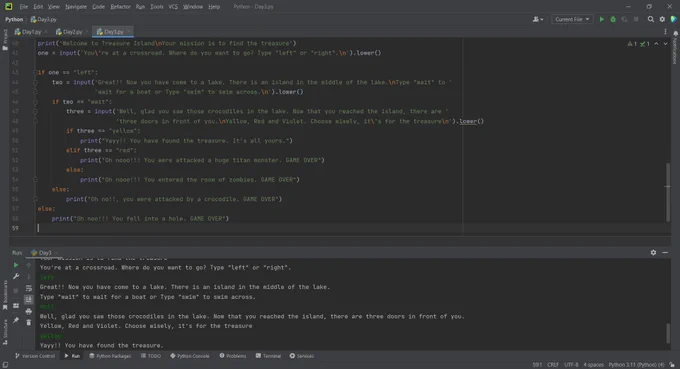
Task: Click the restore layout icon in Run panel
Action: point(16,306)
